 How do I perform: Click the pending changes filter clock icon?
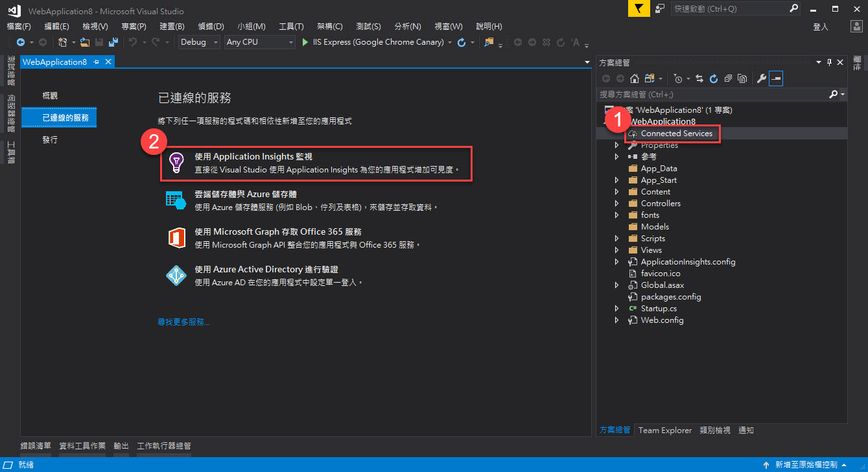(678, 78)
